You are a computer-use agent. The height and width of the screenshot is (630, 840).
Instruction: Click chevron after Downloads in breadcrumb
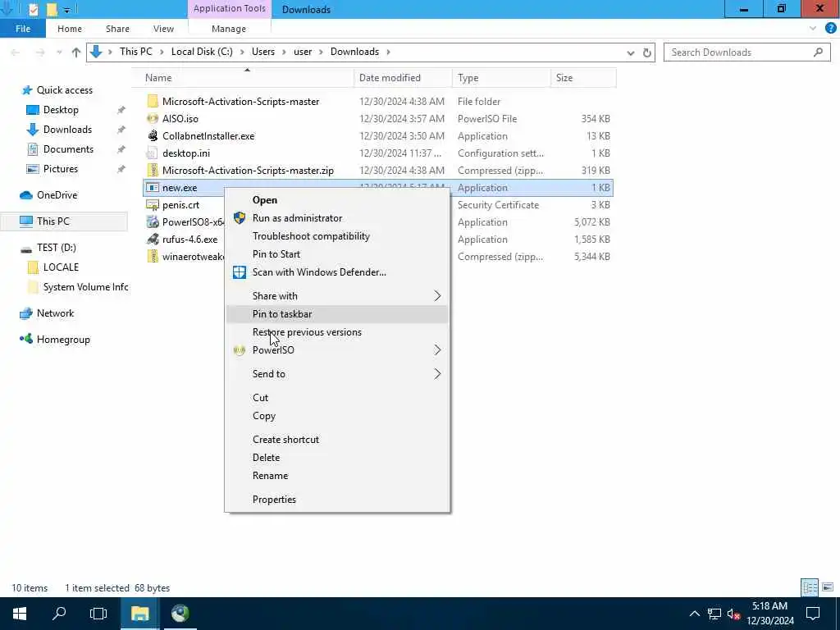pyautogui.click(x=388, y=52)
